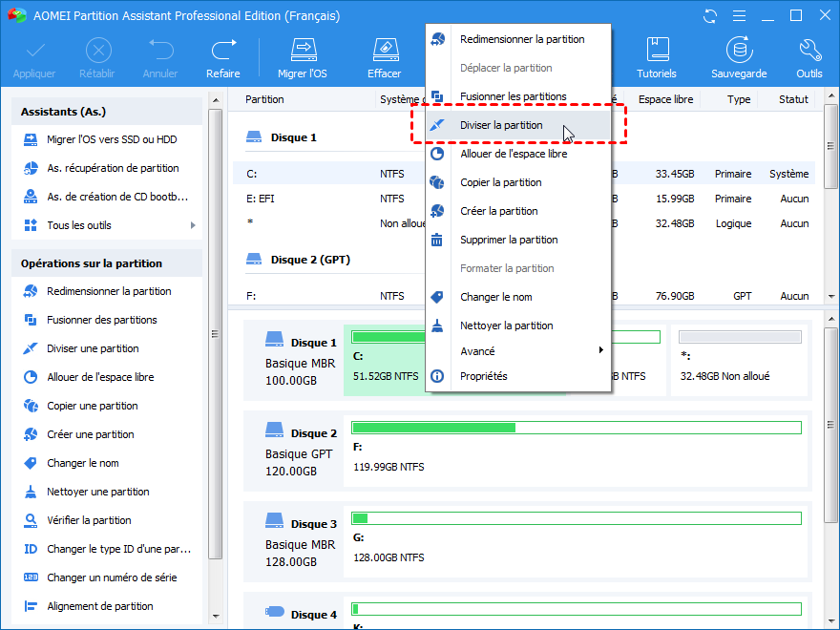Open the Outils wrench icon
This screenshot has height=630, width=840.
809,50
